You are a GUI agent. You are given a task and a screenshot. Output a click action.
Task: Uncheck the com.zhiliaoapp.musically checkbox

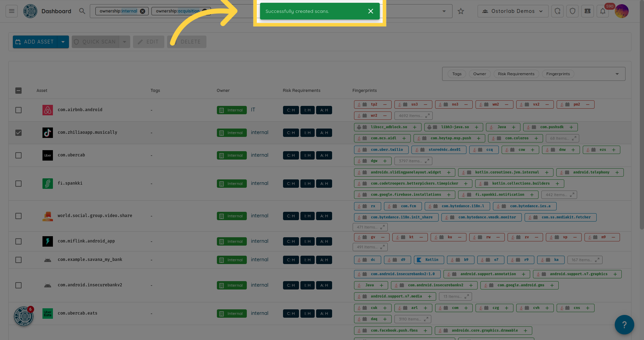(x=18, y=133)
